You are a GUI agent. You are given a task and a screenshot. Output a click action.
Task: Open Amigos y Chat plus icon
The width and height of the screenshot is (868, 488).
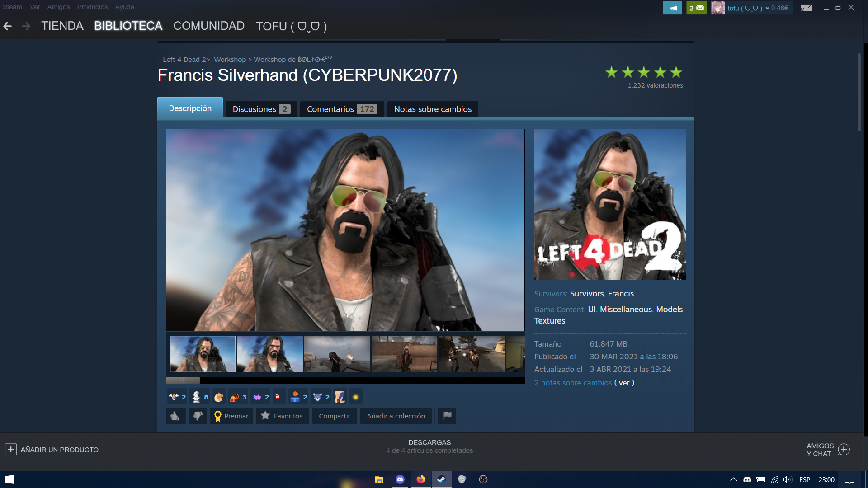coord(844,450)
